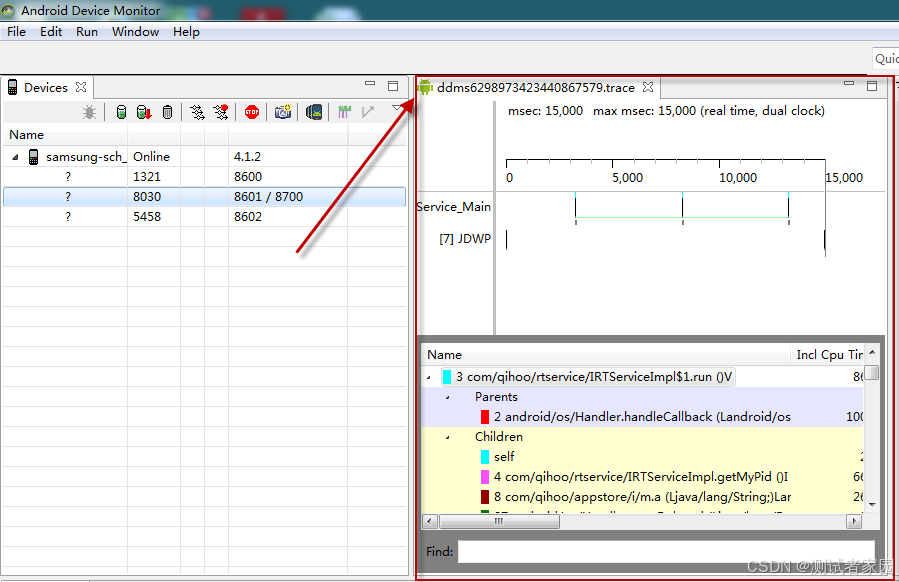Stop the selected process
The height and width of the screenshot is (582, 899).
tap(252, 112)
